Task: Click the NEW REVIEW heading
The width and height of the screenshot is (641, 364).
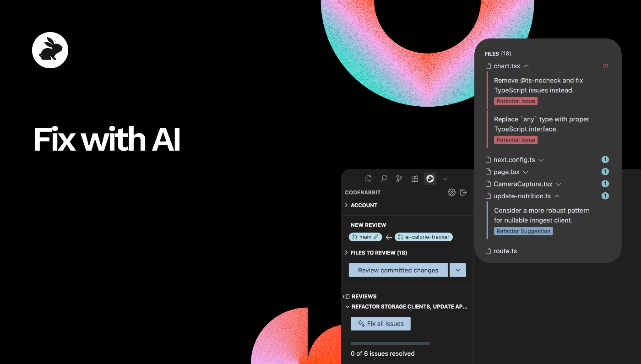Action: point(369,225)
